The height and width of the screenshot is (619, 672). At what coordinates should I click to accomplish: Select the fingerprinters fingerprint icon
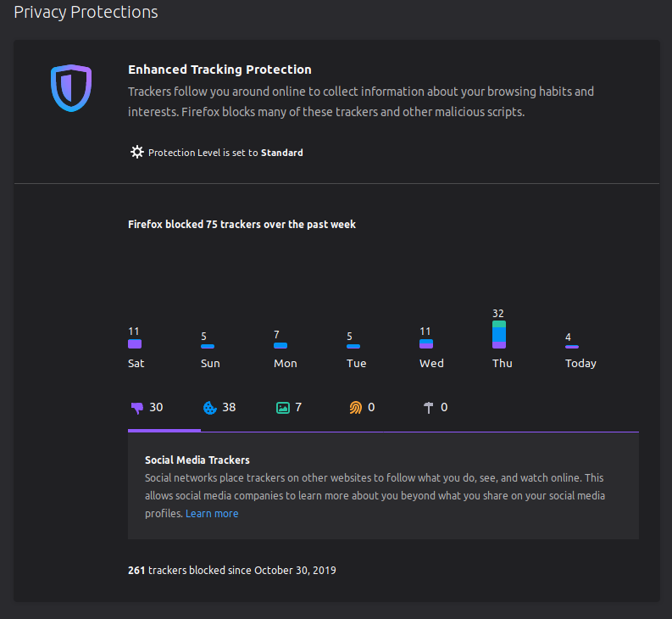(356, 408)
